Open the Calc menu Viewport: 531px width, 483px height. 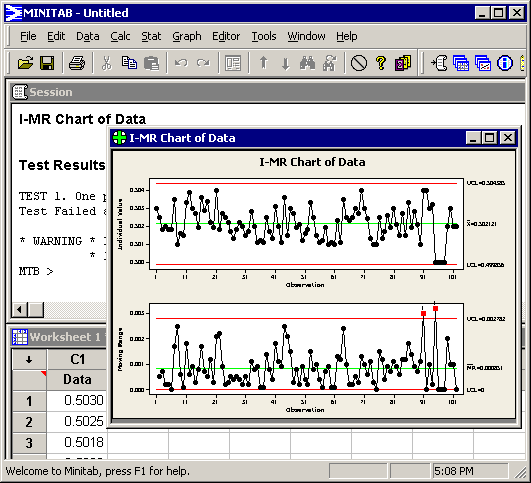[x=120, y=36]
